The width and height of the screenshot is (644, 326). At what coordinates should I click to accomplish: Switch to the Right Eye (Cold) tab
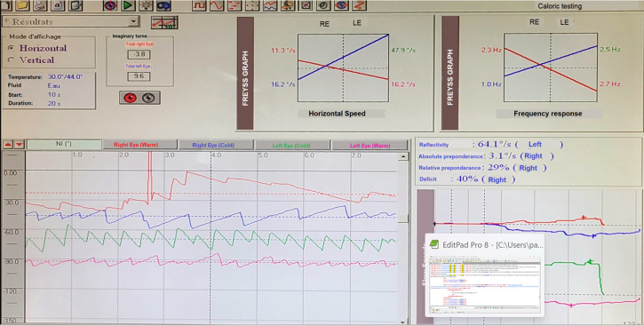coord(216,145)
